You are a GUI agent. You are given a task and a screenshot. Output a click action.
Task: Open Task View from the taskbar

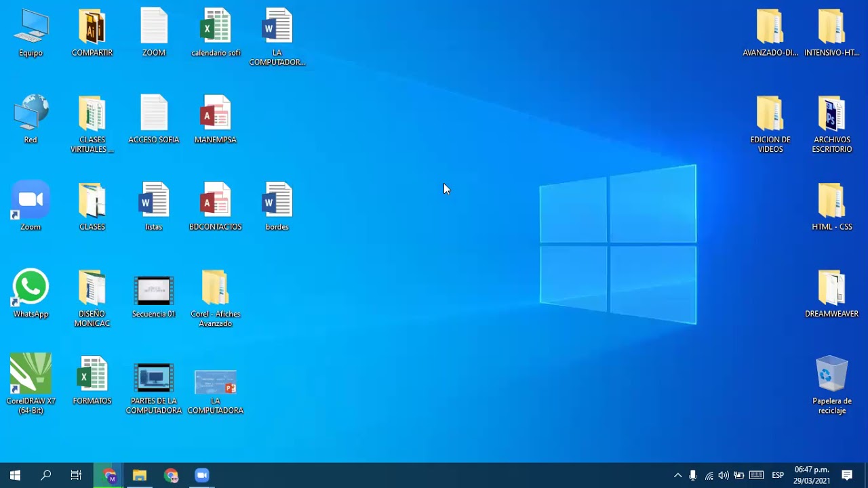click(76, 475)
